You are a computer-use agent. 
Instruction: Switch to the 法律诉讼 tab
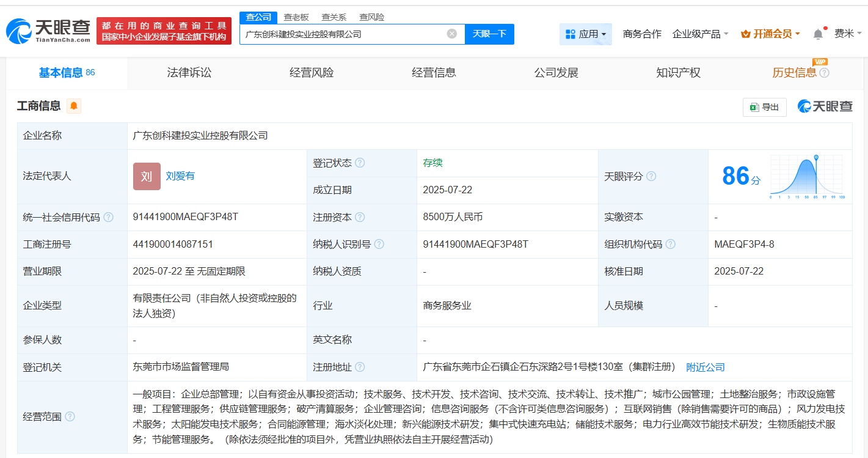pos(189,73)
